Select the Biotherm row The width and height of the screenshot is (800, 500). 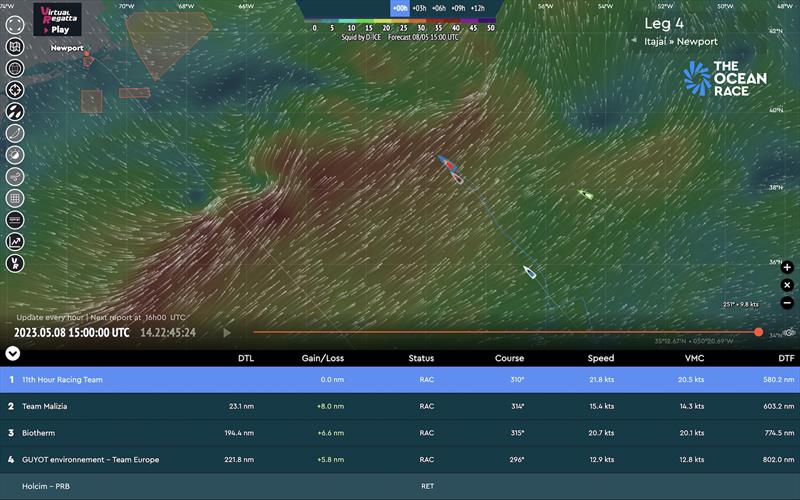400,433
